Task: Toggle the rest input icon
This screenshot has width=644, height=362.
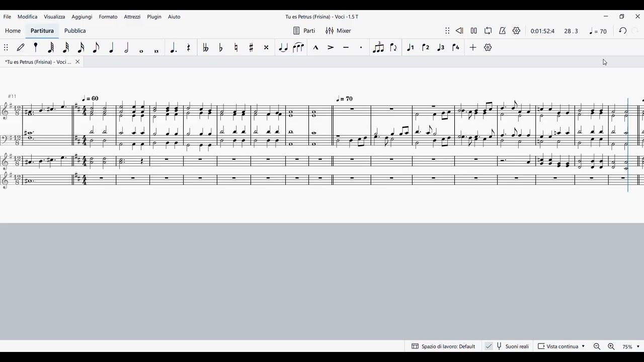Action: (189, 47)
